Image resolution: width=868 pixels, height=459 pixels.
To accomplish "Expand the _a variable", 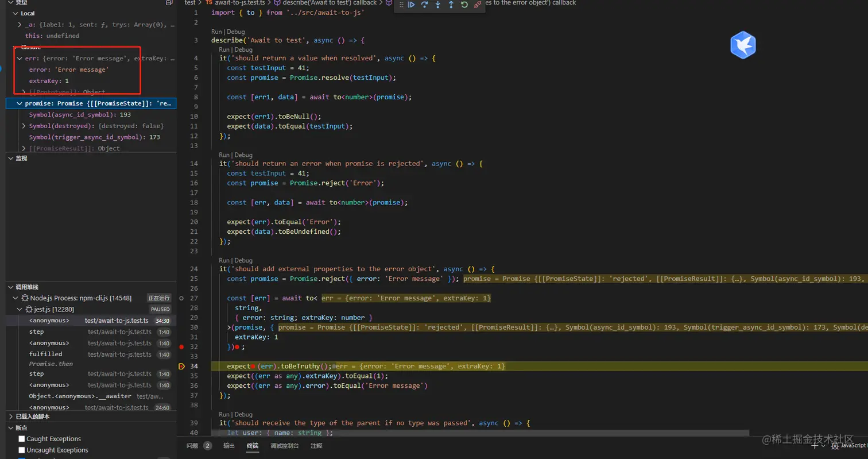I will tap(20, 25).
